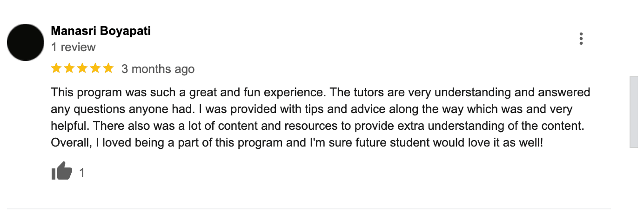The width and height of the screenshot is (644, 214).
Task: Like the review with thumbs-up icon
Action: tap(61, 172)
